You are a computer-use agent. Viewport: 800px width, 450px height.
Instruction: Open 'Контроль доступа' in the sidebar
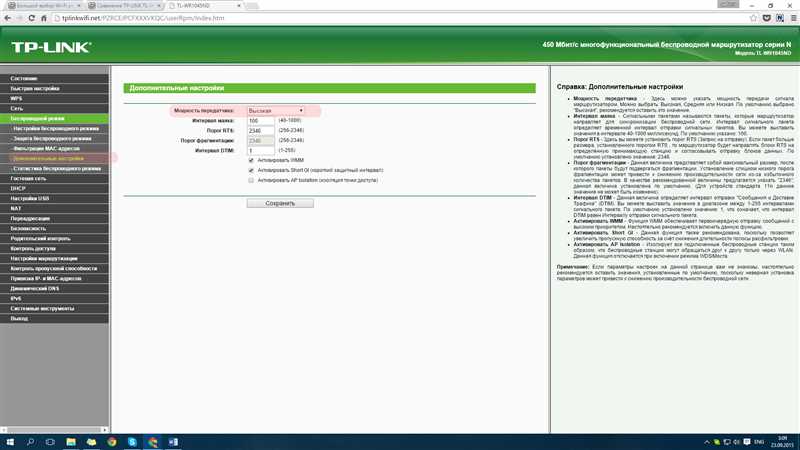tap(55, 248)
